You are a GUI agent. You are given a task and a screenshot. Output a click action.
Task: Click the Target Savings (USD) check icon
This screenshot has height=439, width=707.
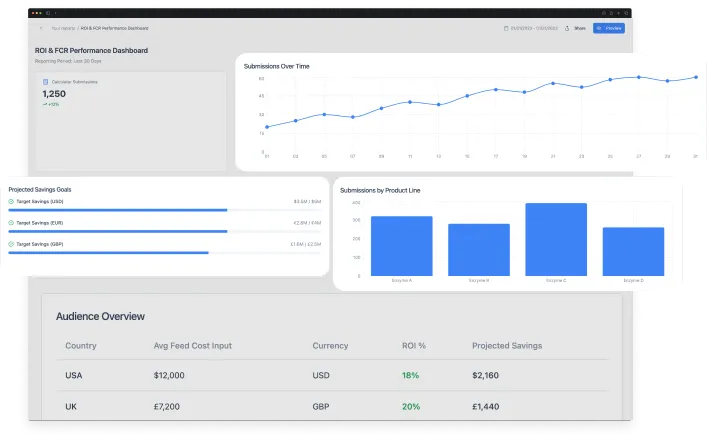(x=11, y=201)
